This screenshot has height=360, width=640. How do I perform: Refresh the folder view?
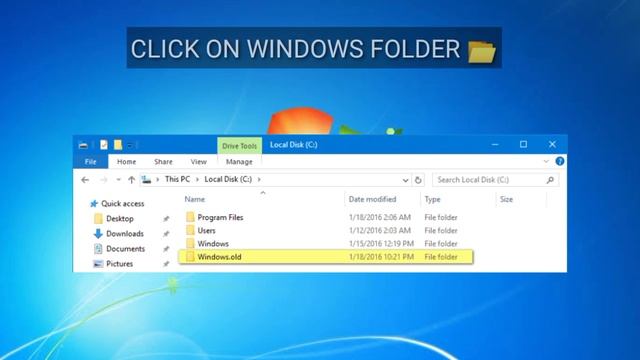click(x=418, y=180)
